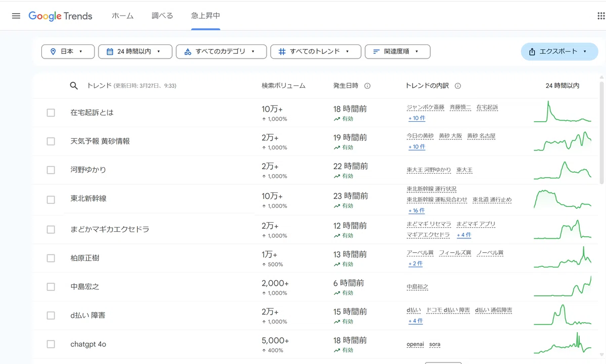The width and height of the screenshot is (606, 364).
Task: Open the Google apps grid
Action: tap(601, 16)
